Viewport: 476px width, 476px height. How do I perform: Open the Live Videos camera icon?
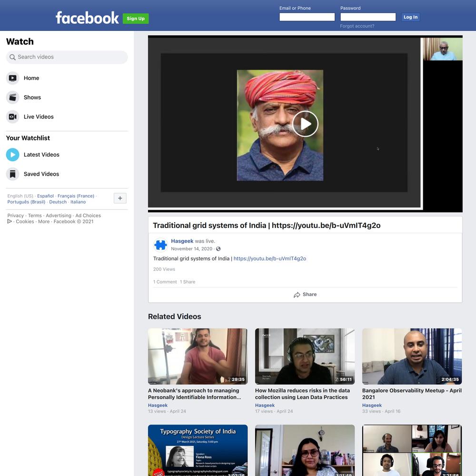(12, 117)
